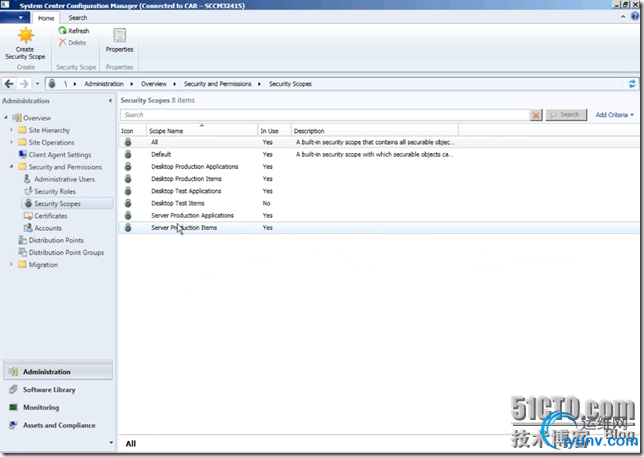
Task: Switch to the Administration workspace
Action: 58,372
